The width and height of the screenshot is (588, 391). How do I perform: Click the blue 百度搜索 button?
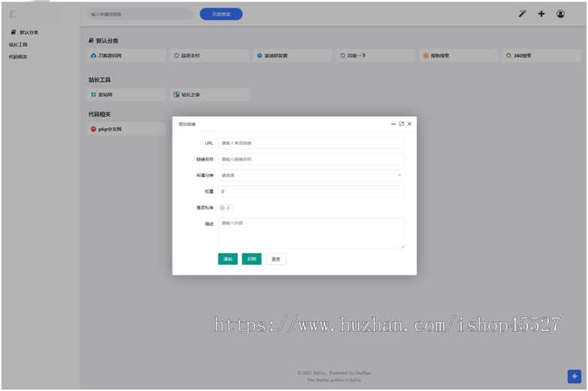pos(221,14)
